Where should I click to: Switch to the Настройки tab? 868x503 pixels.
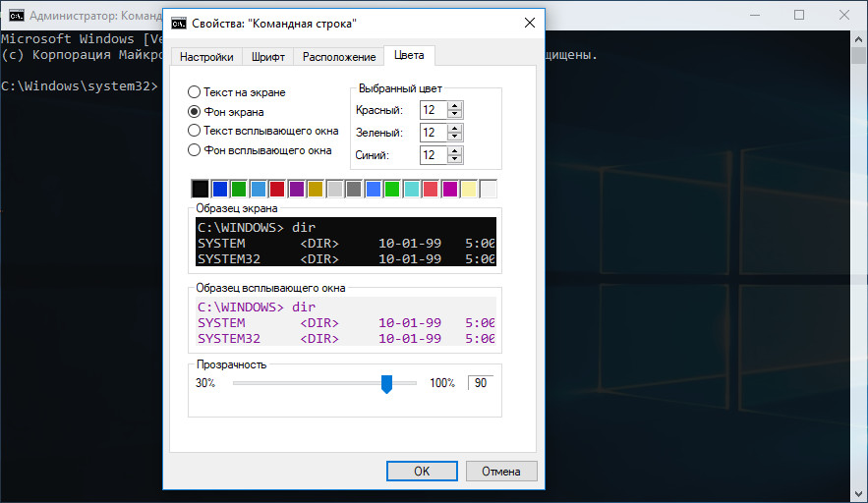pos(206,57)
